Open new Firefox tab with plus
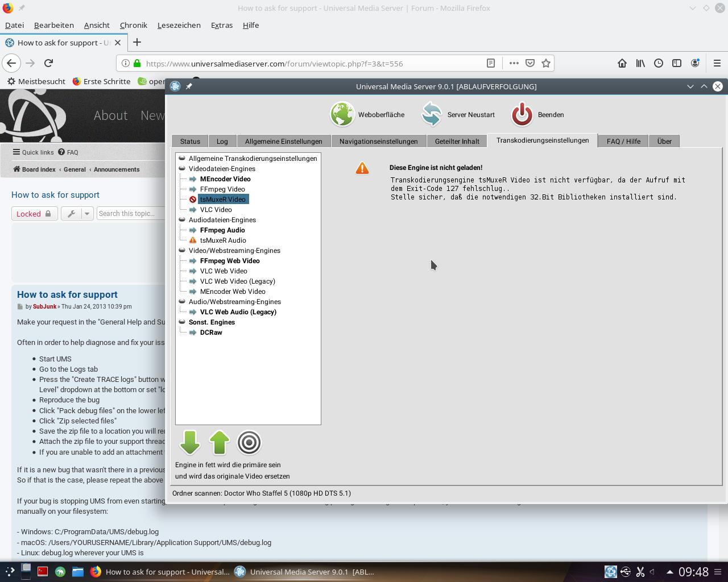The width and height of the screenshot is (728, 582). (x=137, y=42)
